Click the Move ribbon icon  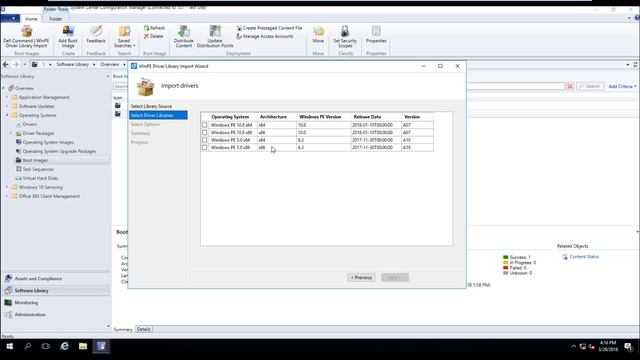[x=318, y=35]
